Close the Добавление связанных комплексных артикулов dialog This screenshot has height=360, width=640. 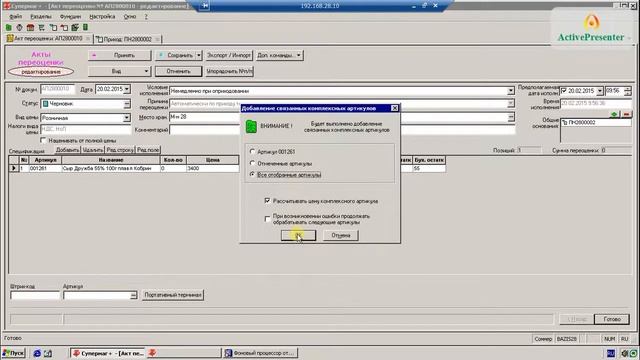point(394,108)
